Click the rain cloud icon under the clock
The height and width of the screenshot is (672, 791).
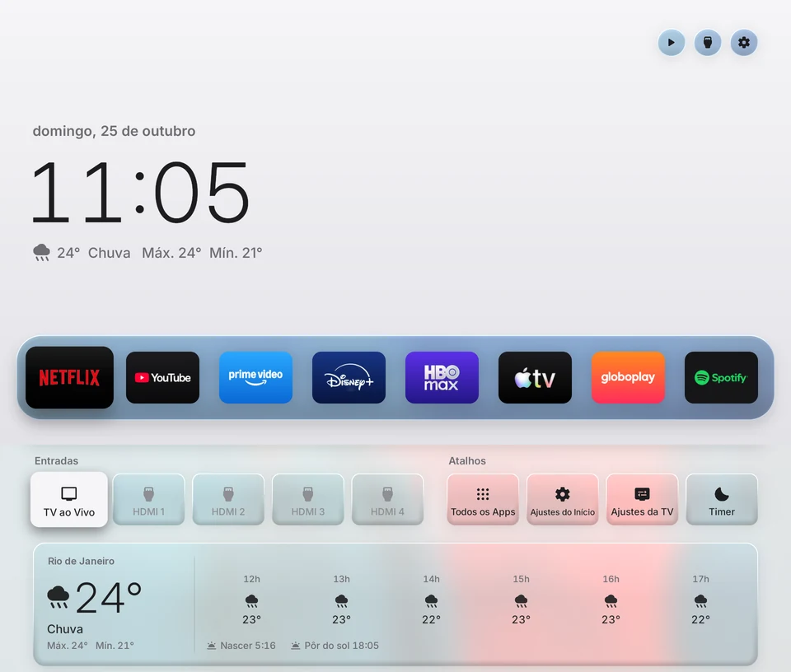click(41, 252)
